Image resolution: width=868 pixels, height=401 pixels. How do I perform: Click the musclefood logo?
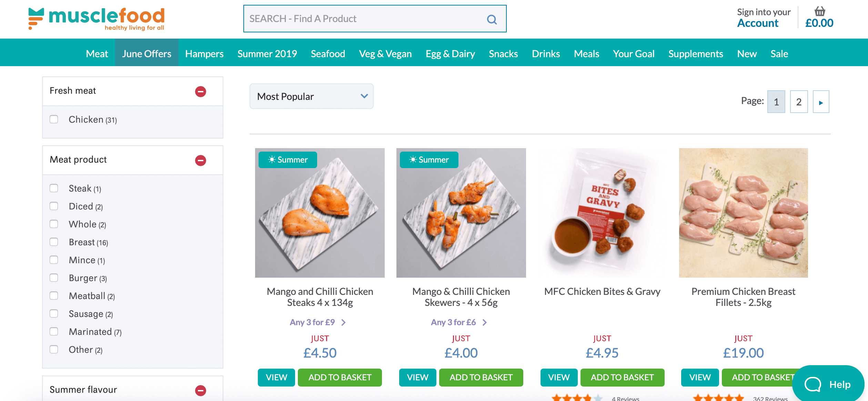click(x=97, y=19)
